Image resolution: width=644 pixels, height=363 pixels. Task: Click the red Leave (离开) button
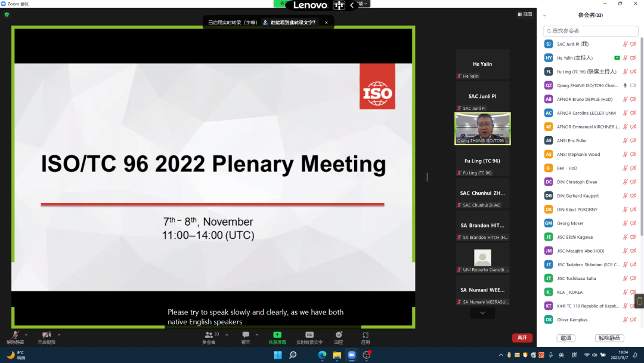pyautogui.click(x=522, y=338)
